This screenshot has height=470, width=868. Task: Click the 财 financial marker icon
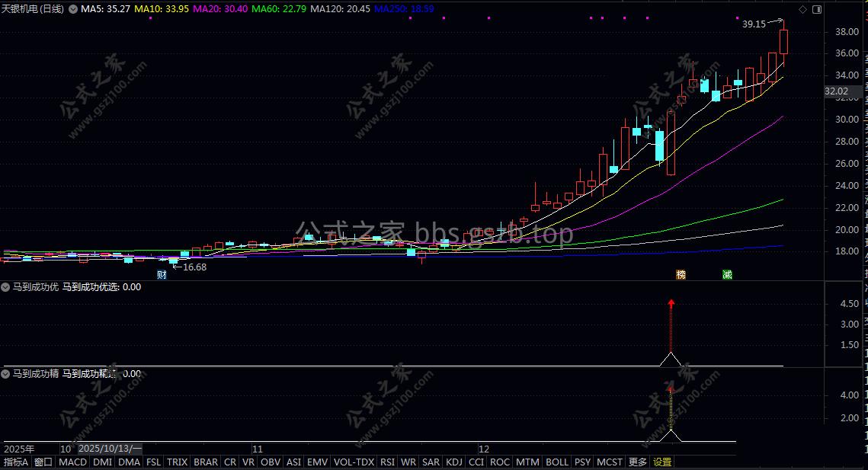pyautogui.click(x=162, y=274)
